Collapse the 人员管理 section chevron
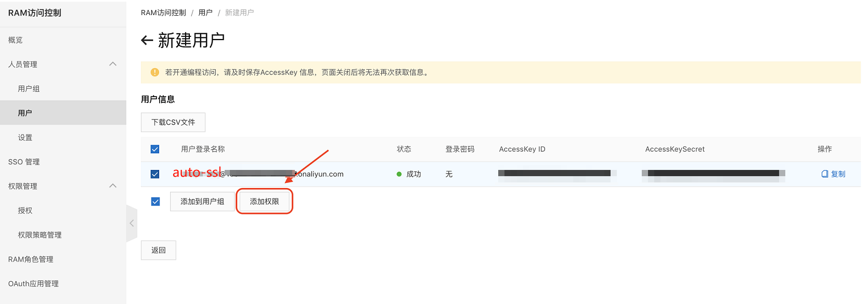 (x=113, y=64)
